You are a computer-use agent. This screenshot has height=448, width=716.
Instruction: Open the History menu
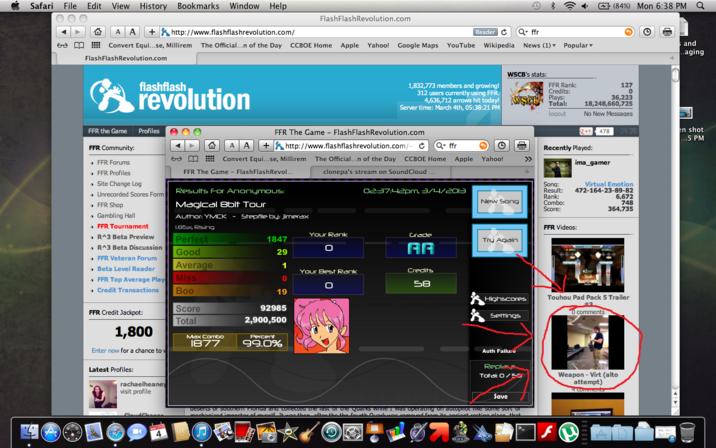[153, 6]
